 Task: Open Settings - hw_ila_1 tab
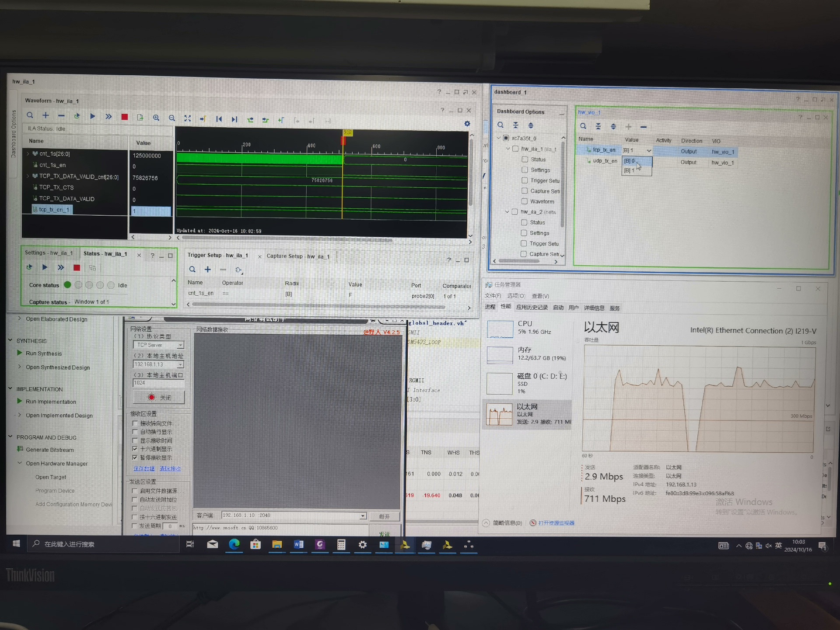(x=48, y=253)
